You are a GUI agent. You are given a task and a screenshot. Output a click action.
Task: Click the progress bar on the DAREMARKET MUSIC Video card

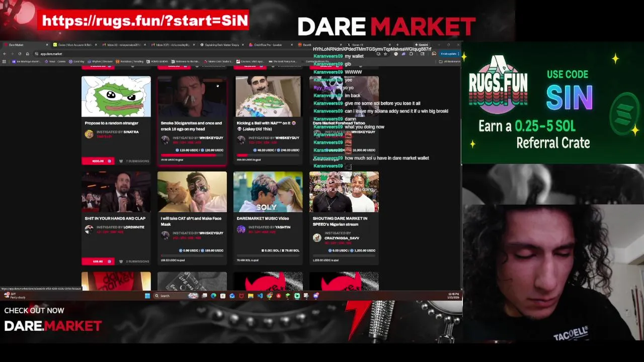(268, 256)
